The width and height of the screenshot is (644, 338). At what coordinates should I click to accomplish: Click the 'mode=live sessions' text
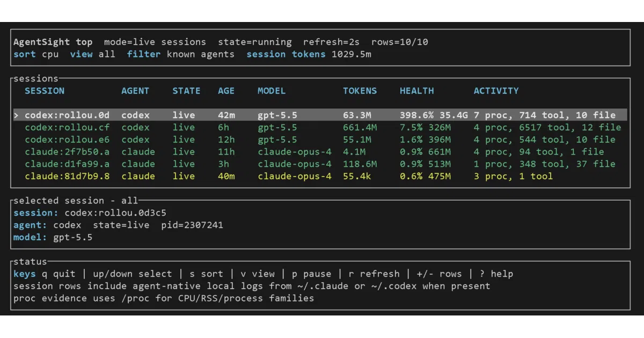(155, 42)
